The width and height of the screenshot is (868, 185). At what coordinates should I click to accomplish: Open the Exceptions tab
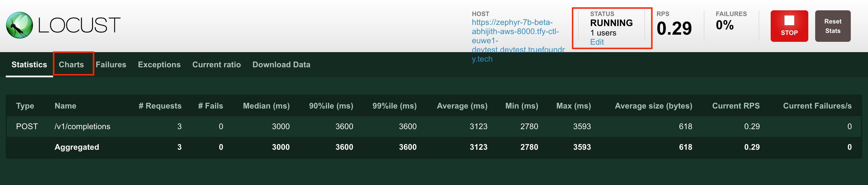[x=159, y=65]
